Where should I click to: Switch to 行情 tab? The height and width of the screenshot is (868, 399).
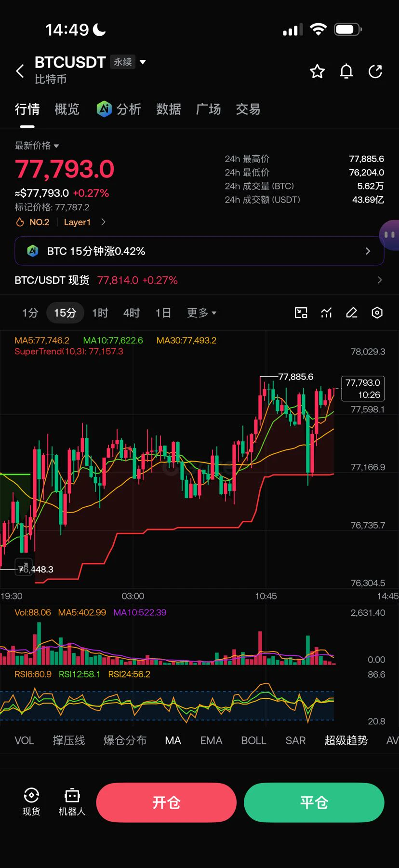(x=27, y=109)
